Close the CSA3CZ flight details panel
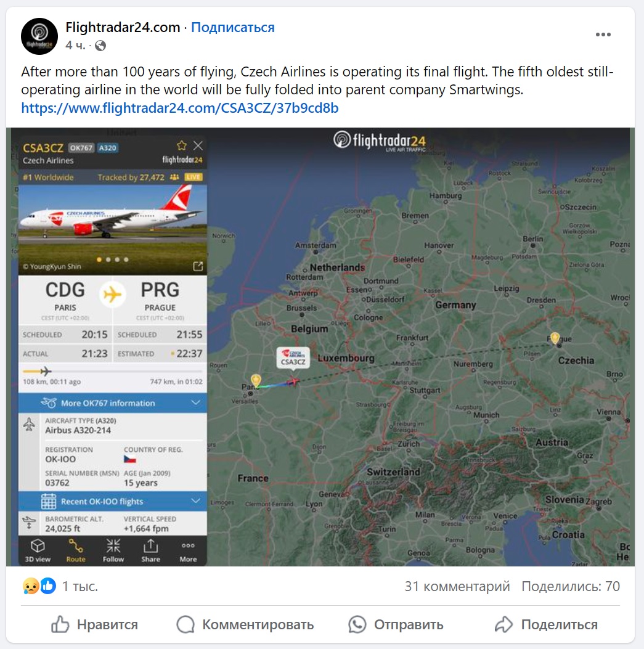 [x=198, y=145]
